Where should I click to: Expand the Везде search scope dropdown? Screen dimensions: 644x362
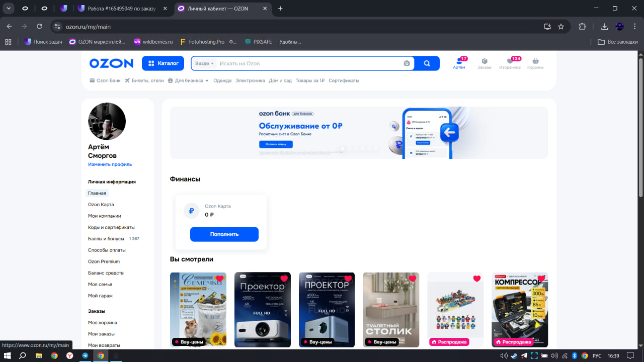(x=204, y=63)
